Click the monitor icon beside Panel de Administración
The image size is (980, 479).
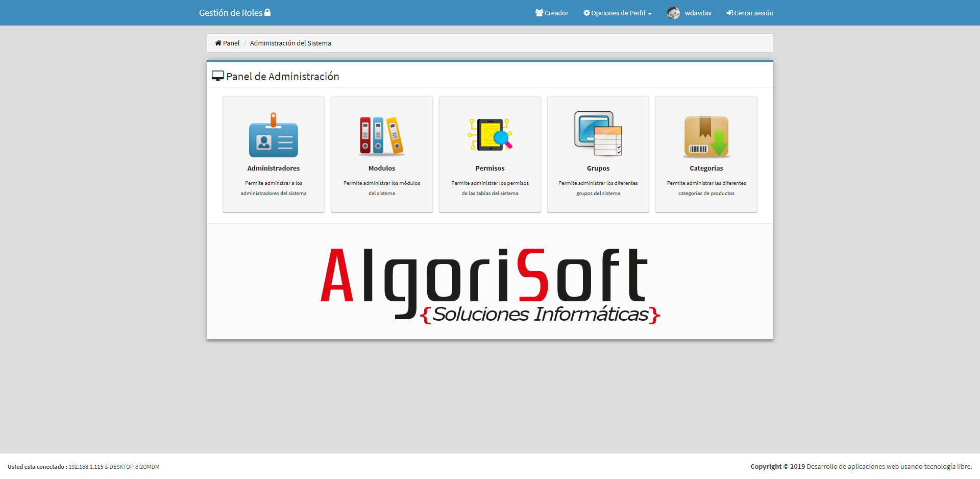[218, 76]
